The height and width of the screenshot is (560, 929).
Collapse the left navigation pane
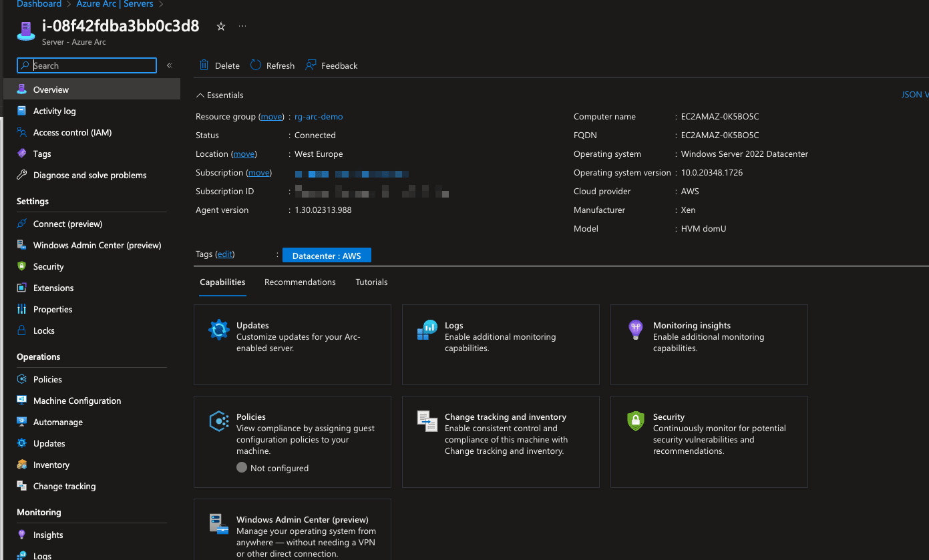coord(169,65)
